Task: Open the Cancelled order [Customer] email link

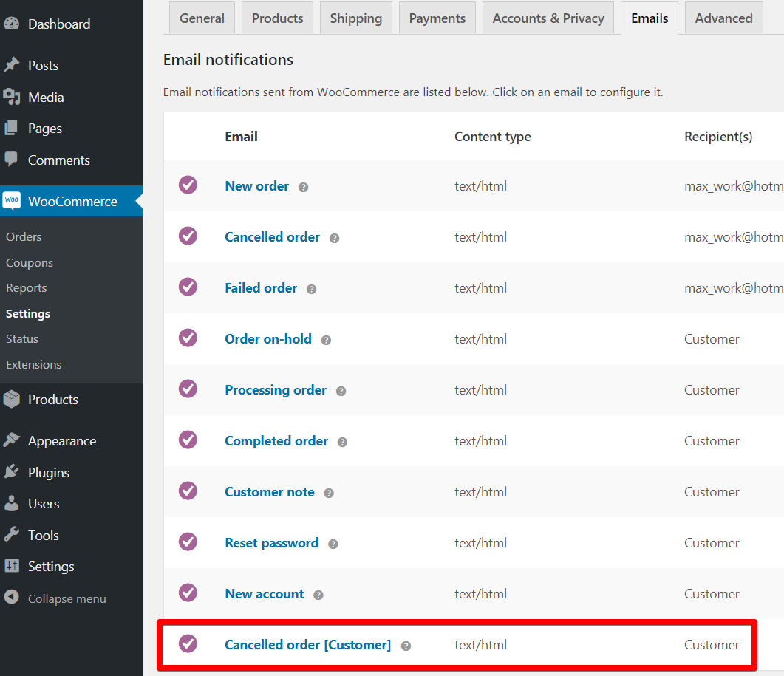Action: coord(308,645)
